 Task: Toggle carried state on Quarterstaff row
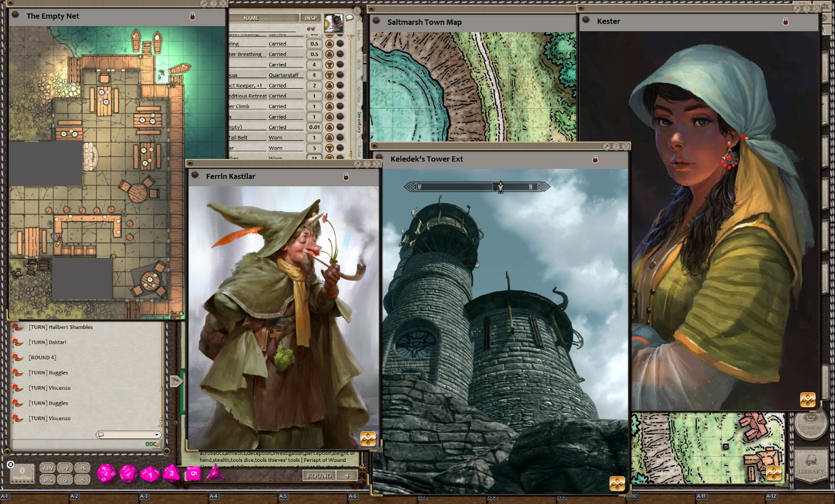[330, 75]
